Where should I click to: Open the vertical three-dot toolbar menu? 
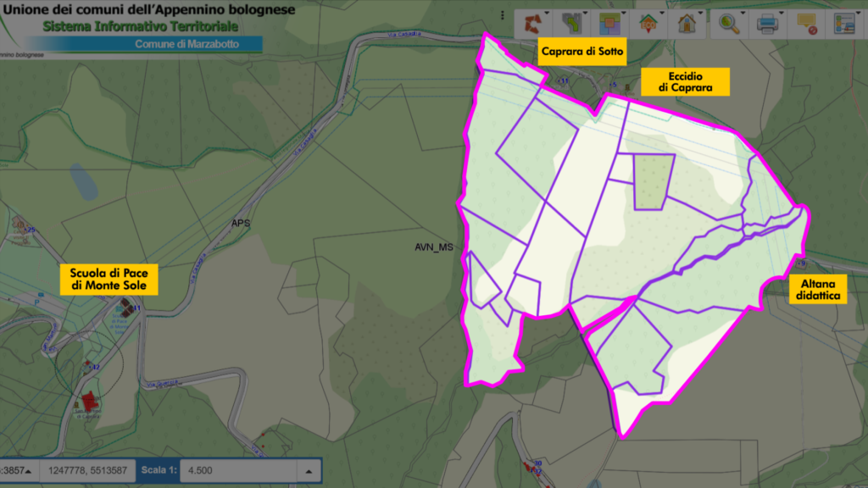click(x=504, y=17)
